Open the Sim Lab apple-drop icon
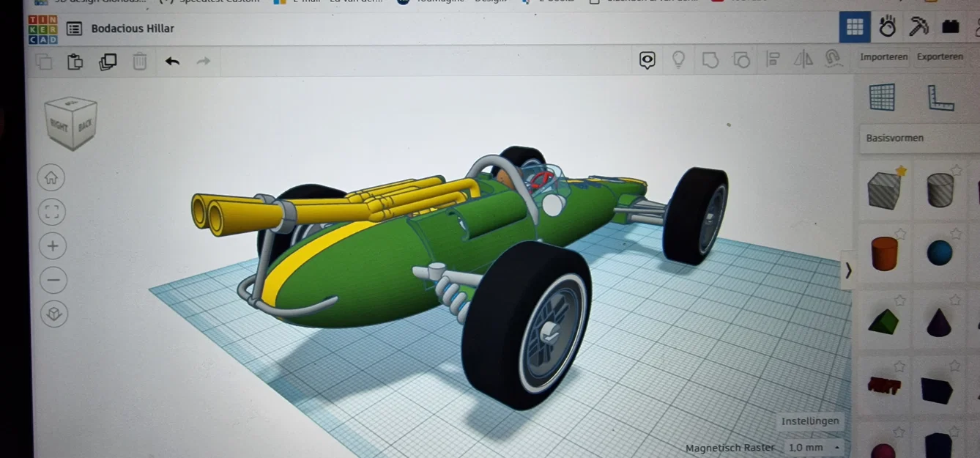Image resolution: width=980 pixels, height=458 pixels. click(887, 27)
